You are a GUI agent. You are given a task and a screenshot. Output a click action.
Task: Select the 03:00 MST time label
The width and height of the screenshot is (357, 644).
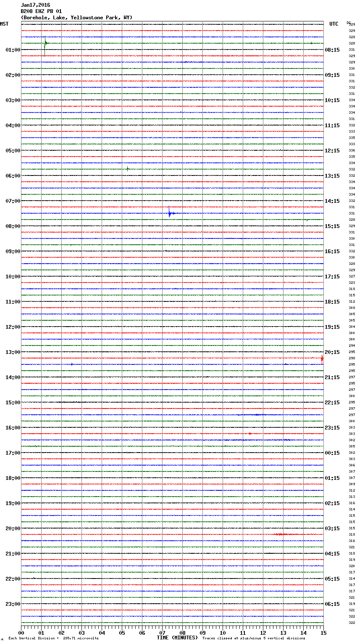[x=13, y=100]
